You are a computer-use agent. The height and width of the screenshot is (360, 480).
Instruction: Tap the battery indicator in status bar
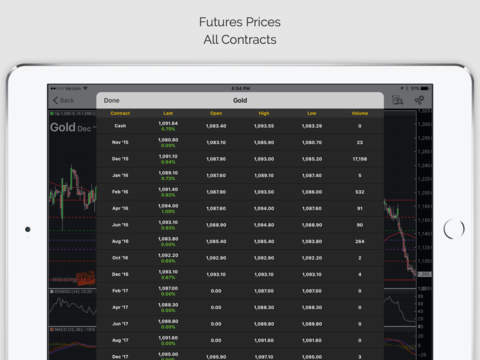425,88
